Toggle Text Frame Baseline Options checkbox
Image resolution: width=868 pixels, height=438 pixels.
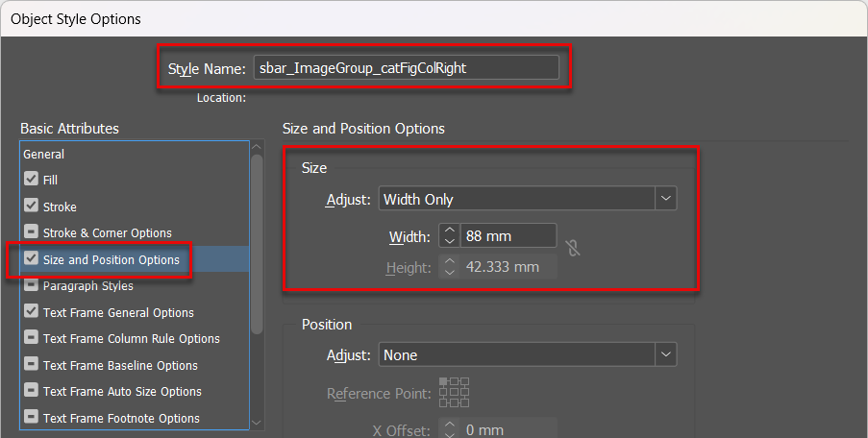(31, 364)
